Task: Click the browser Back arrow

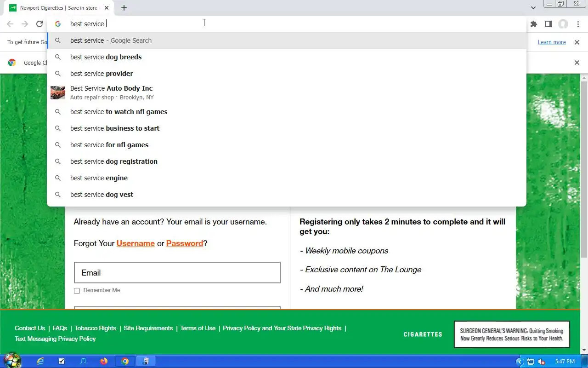Action: [x=10, y=24]
